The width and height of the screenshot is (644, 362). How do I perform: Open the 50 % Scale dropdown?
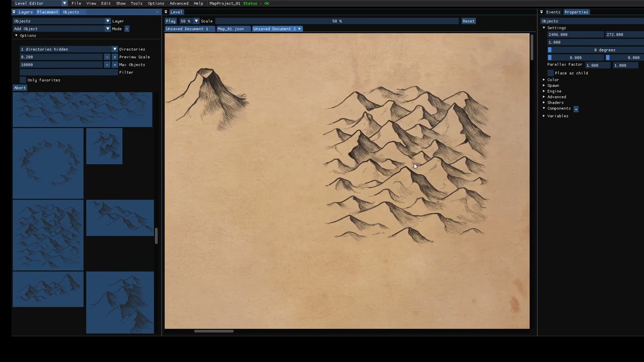(x=189, y=21)
